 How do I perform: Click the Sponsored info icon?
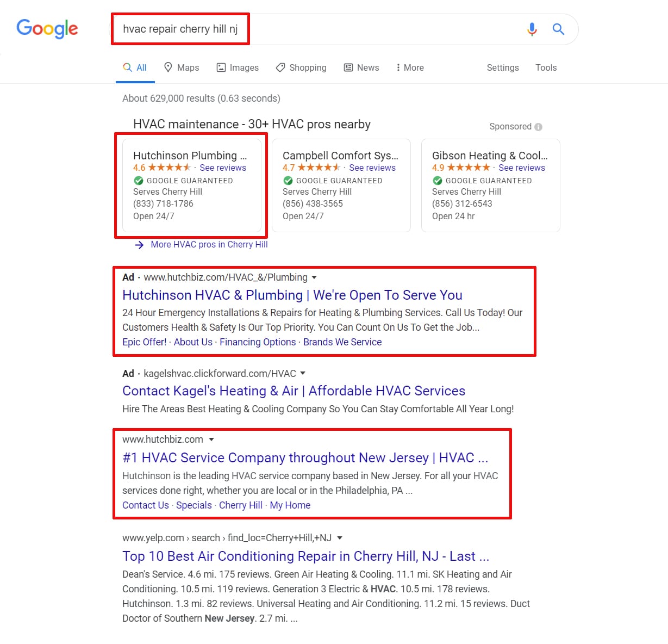pyautogui.click(x=538, y=127)
